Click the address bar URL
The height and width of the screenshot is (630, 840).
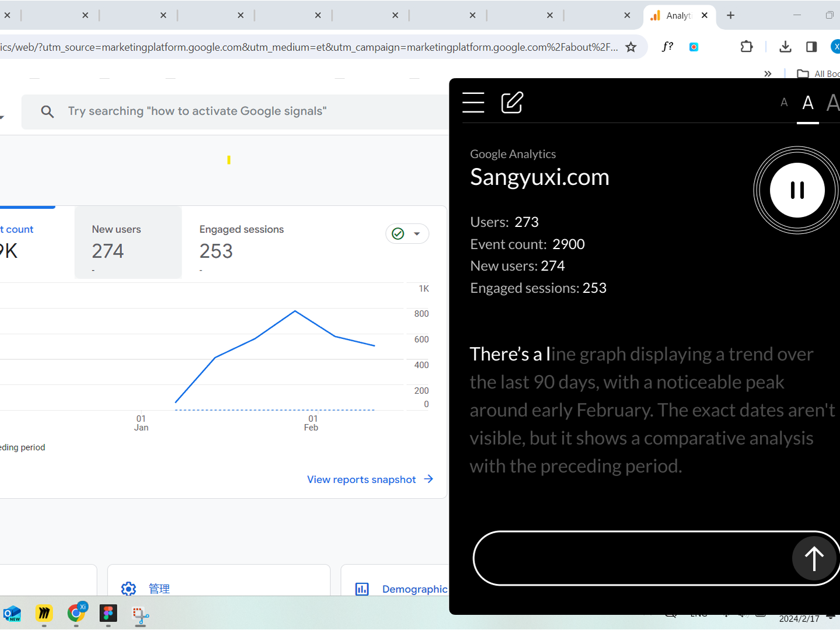tap(309, 47)
